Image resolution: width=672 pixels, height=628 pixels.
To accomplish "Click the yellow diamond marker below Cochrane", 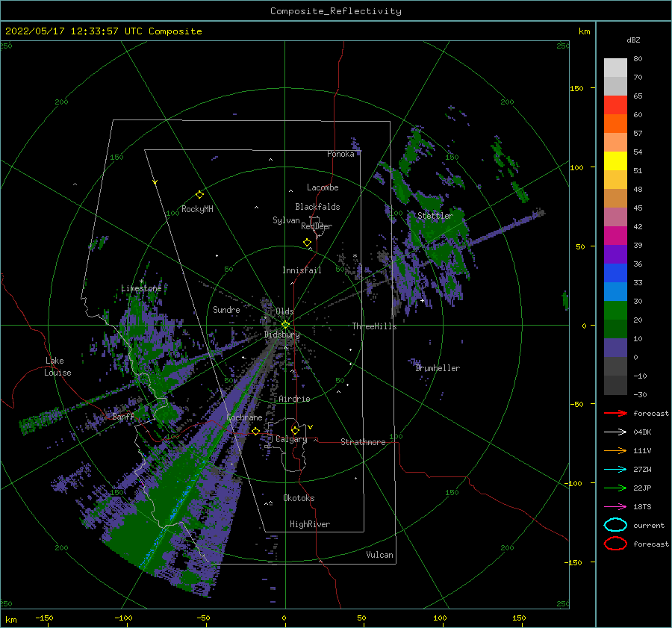I will (256, 432).
